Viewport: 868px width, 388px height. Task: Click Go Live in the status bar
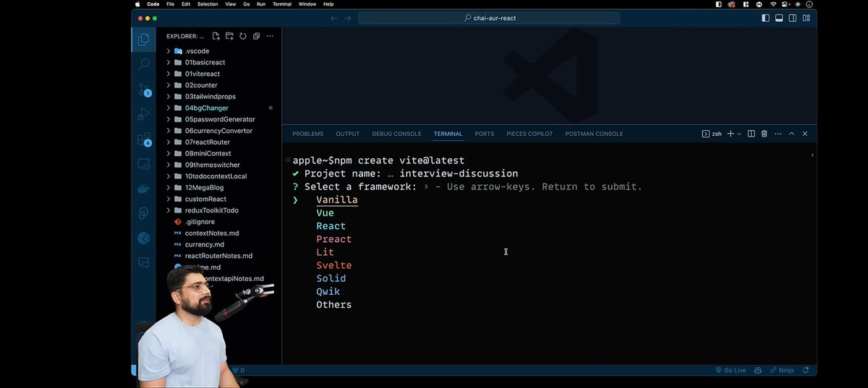tap(730, 370)
